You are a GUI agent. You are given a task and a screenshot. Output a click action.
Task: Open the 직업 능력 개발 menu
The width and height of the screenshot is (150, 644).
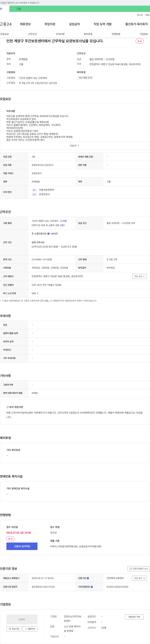point(102,24)
